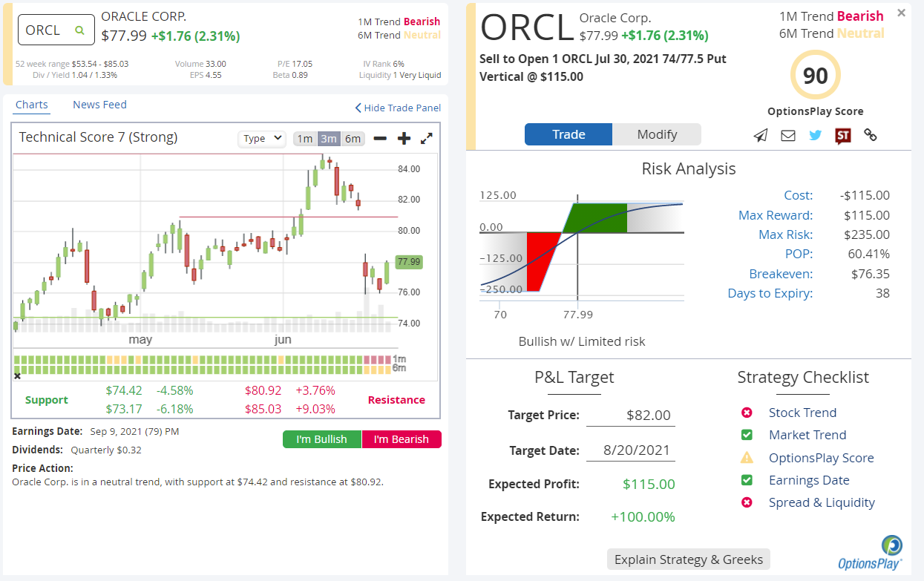
Task: Click the OptionsPlay logo
Action: click(x=870, y=554)
